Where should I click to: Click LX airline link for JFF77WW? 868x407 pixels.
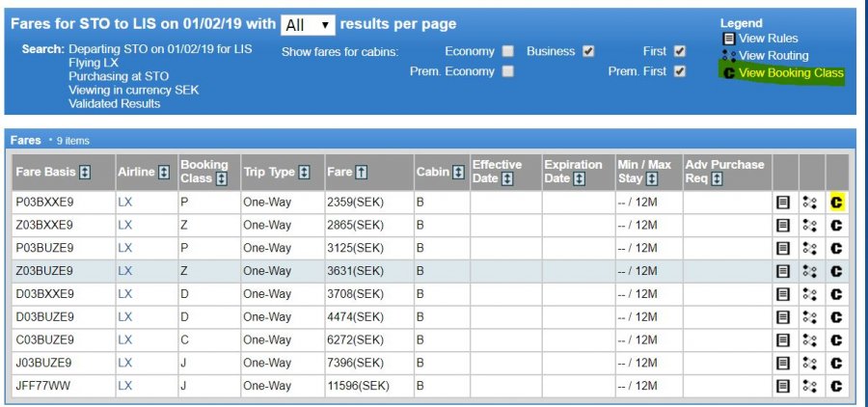point(125,385)
